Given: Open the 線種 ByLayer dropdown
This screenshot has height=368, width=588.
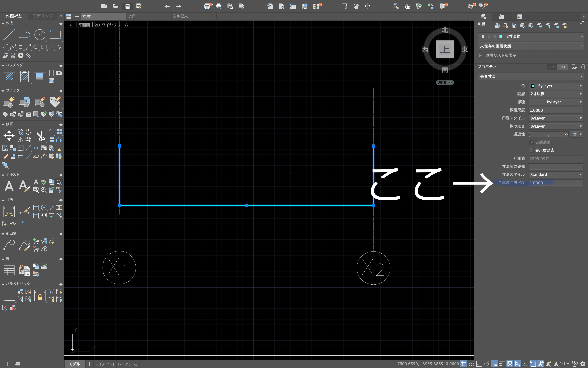Looking at the screenshot, I should [556, 102].
